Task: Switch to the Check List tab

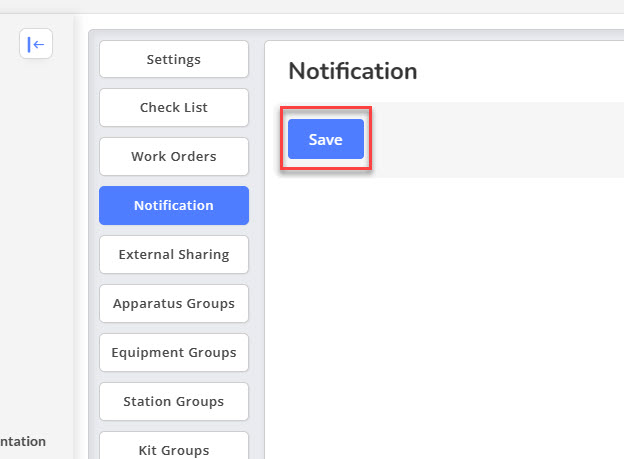Action: click(174, 107)
